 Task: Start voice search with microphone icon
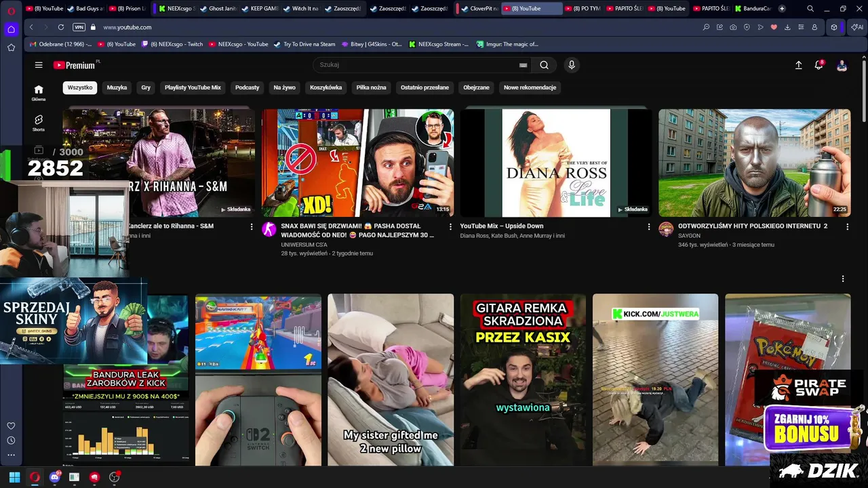click(572, 65)
